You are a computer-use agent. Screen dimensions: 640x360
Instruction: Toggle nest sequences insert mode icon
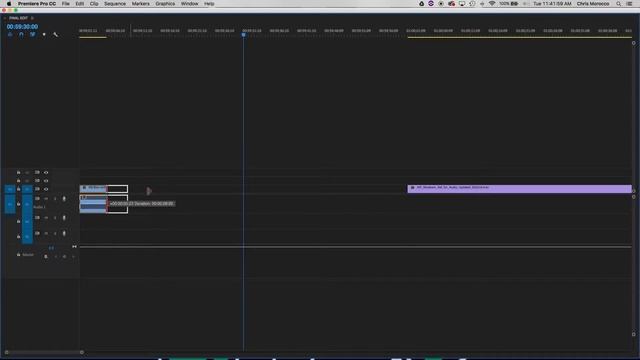tap(10, 35)
